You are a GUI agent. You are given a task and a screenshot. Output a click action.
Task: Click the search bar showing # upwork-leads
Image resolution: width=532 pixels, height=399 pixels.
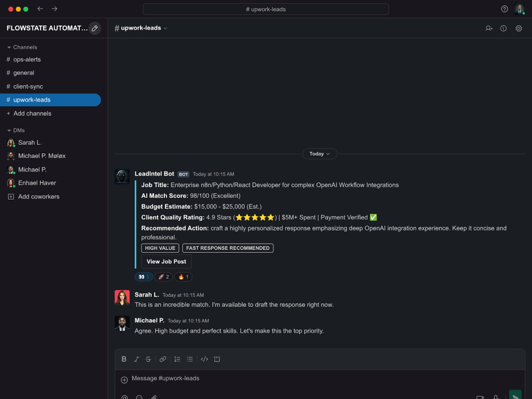click(265, 9)
